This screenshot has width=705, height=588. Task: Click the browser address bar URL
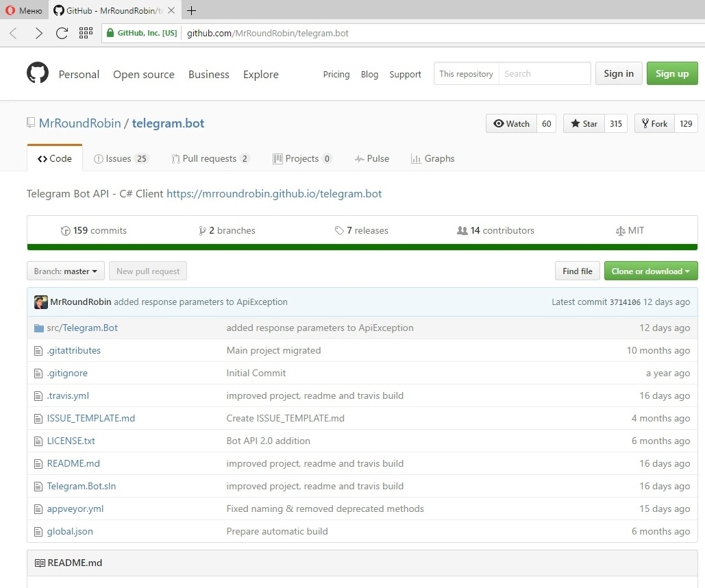267,33
